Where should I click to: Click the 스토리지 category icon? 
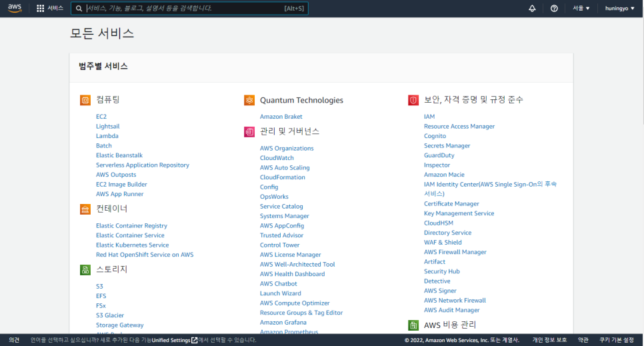pyautogui.click(x=85, y=270)
